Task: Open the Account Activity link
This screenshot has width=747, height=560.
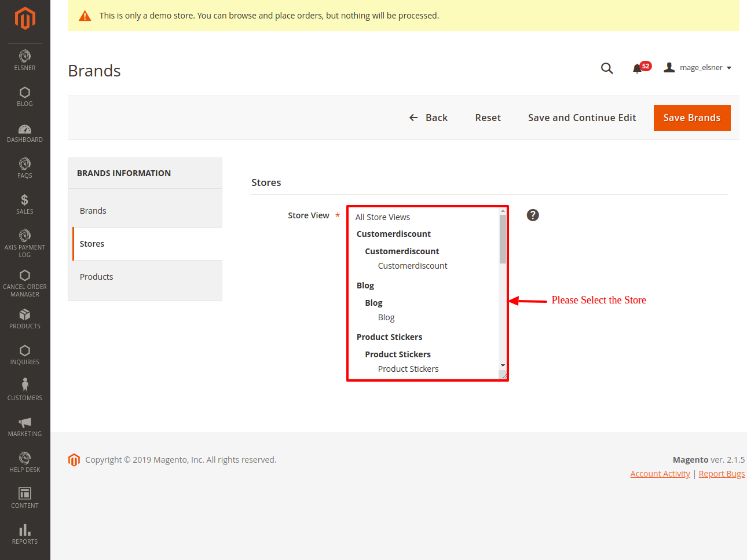Action: 660,474
